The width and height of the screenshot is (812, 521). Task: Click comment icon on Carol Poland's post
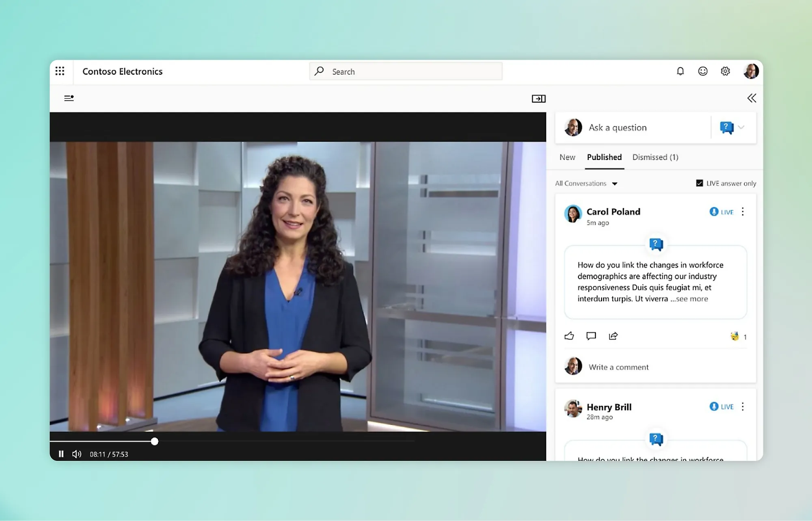[x=591, y=336]
